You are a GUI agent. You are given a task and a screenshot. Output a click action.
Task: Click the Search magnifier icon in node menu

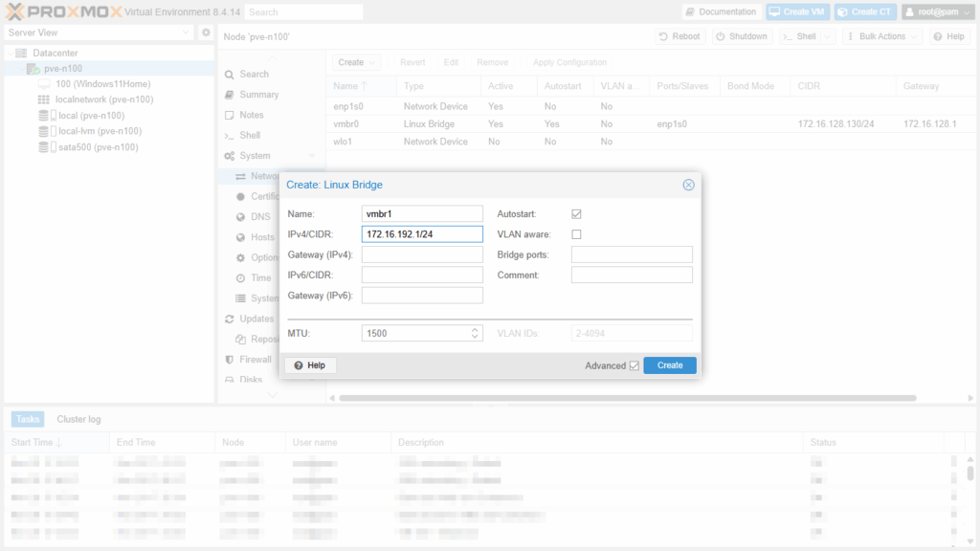click(230, 74)
